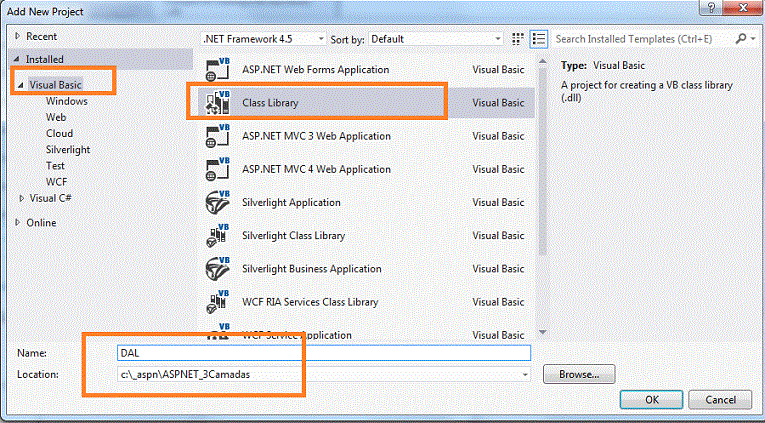The height and width of the screenshot is (423, 765).
Task: Click the Location path field
Action: pos(323,375)
